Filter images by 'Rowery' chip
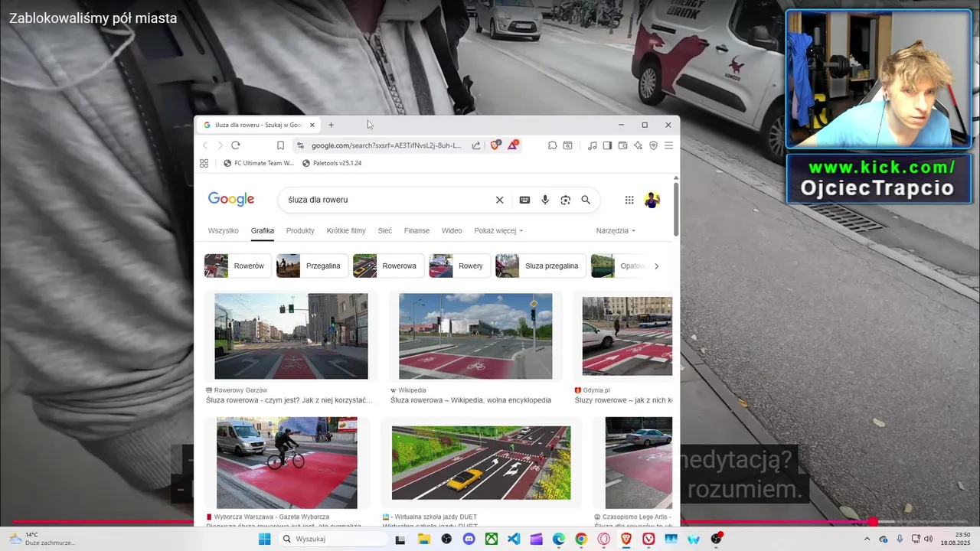The image size is (980, 551). coord(459,266)
